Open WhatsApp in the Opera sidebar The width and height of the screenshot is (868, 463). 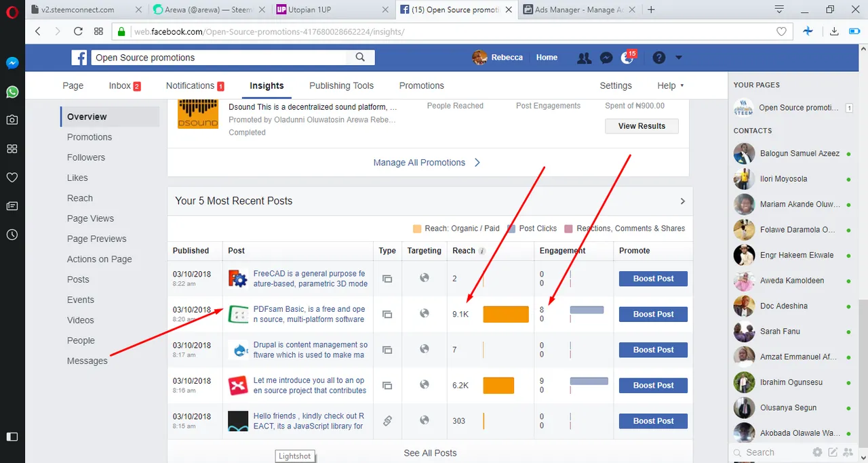coord(12,92)
